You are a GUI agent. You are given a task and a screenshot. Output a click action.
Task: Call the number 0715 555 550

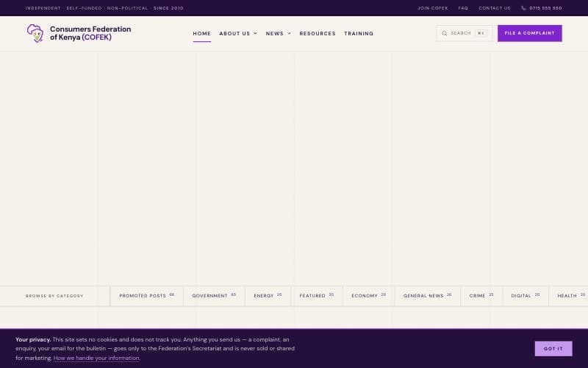pyautogui.click(x=545, y=8)
